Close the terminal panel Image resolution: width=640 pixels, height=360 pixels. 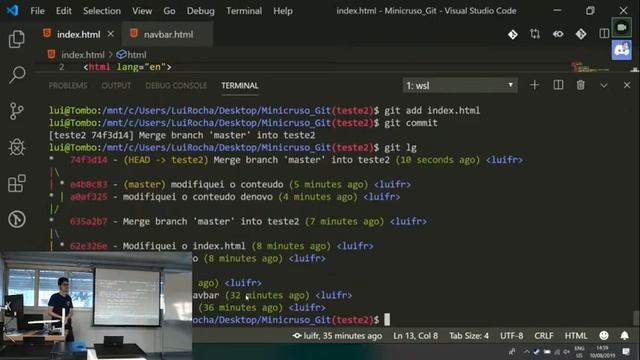(627, 85)
